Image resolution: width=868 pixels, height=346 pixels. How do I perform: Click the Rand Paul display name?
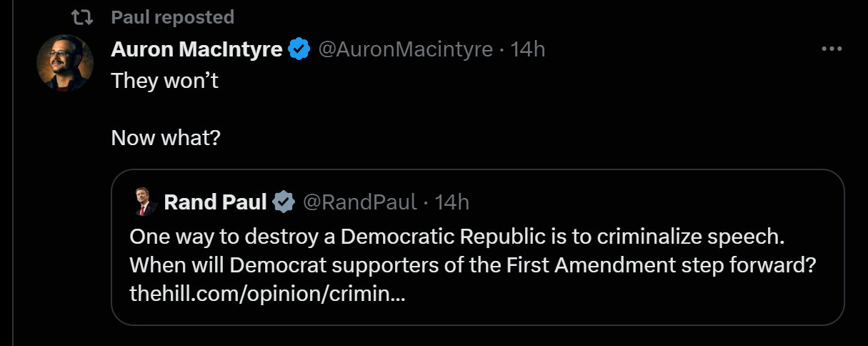point(215,202)
